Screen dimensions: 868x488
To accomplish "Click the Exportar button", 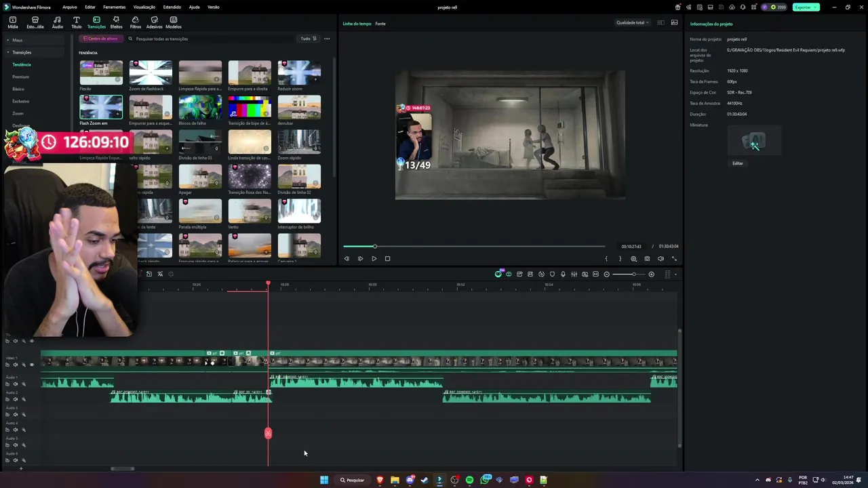I will point(805,7).
